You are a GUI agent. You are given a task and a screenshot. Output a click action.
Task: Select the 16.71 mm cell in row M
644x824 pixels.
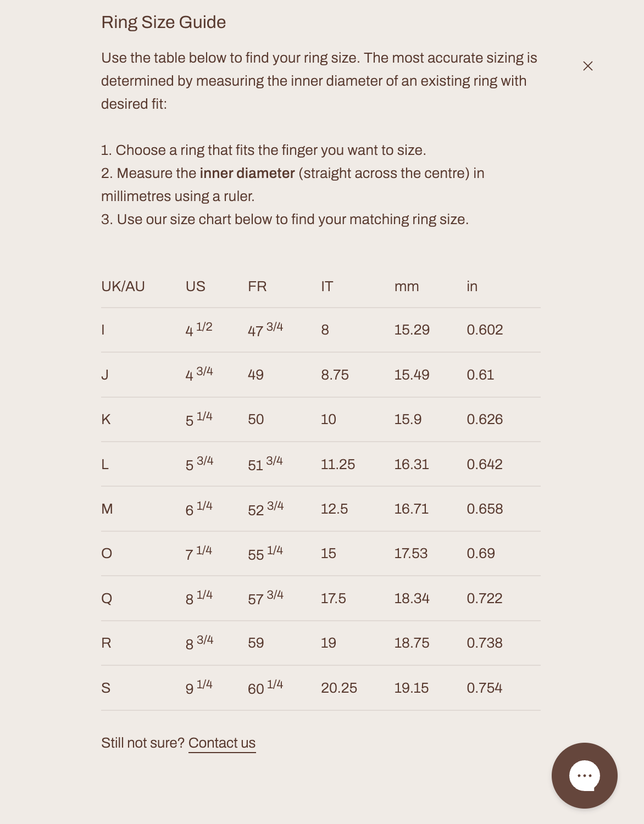pos(411,509)
